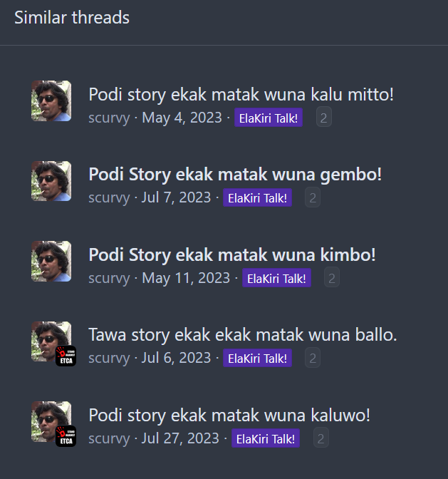Screen dimensions: 448x479
Task: Click the Jul 6, 2023 date link
Action: (x=176, y=358)
